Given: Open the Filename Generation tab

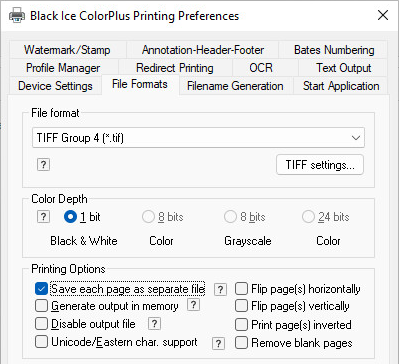Looking at the screenshot, I should pyautogui.click(x=235, y=86).
